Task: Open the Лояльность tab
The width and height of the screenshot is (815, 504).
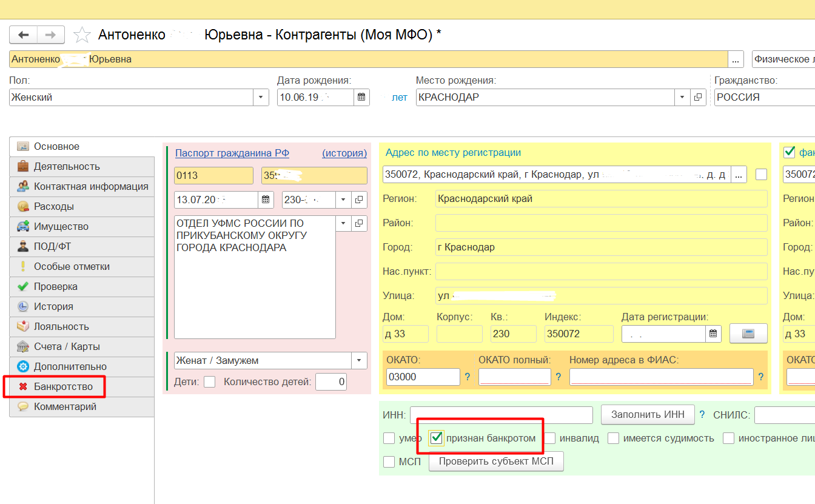Action: [x=82, y=327]
